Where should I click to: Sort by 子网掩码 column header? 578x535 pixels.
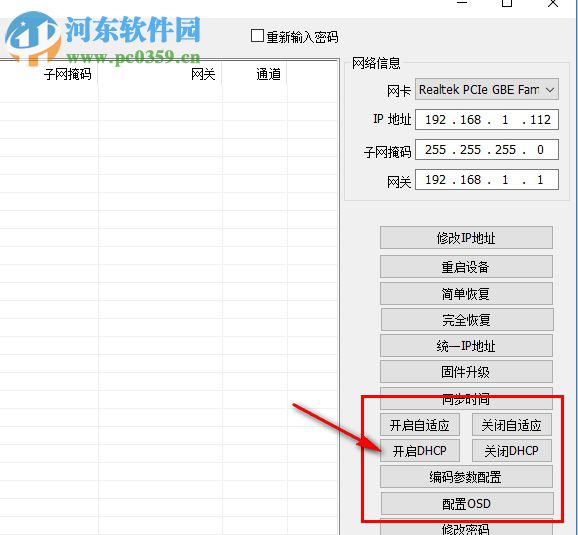(49, 74)
